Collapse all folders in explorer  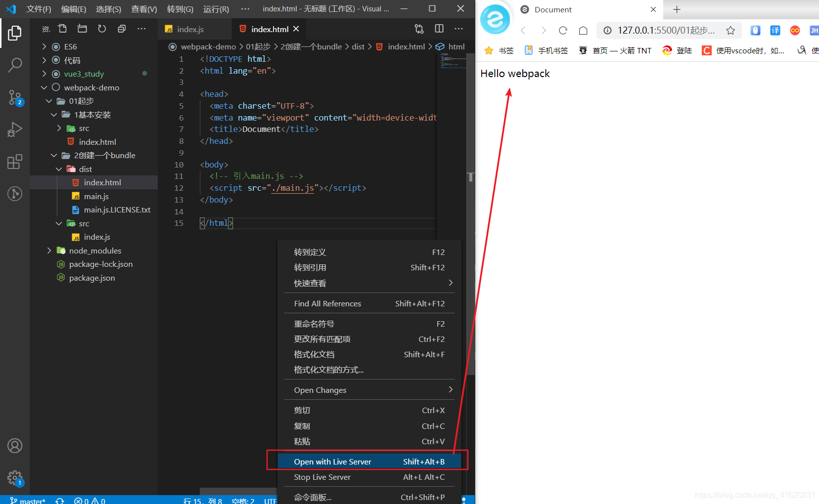(x=122, y=29)
